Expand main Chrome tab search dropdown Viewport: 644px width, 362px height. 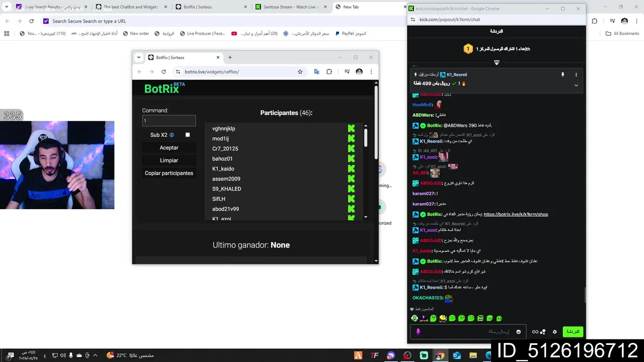[7, 7]
